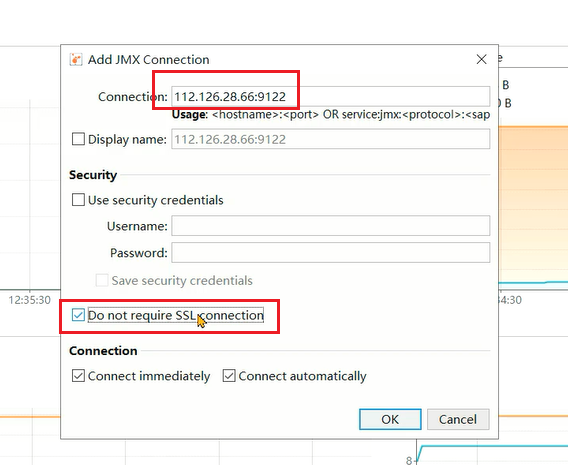Toggle the Connect automatically checkbox

point(229,376)
